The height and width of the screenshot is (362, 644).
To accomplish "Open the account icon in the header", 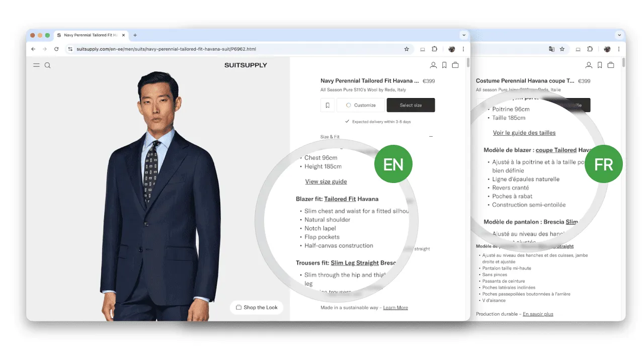I will 433,65.
